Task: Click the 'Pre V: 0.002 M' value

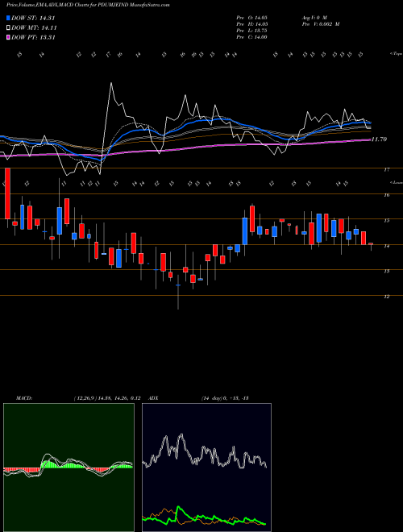Action: pyautogui.click(x=322, y=24)
